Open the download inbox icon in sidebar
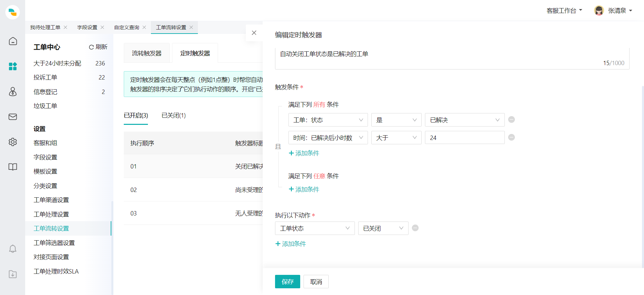644x295 pixels. 13,274
